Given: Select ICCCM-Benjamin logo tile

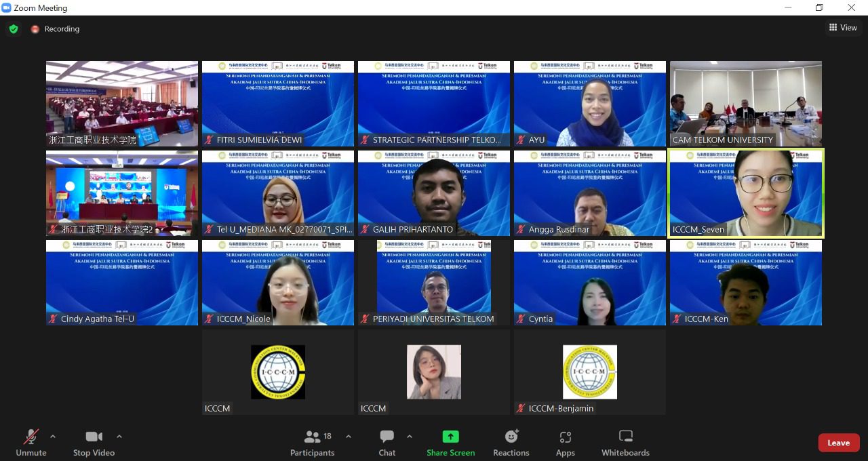Looking at the screenshot, I should point(590,372).
